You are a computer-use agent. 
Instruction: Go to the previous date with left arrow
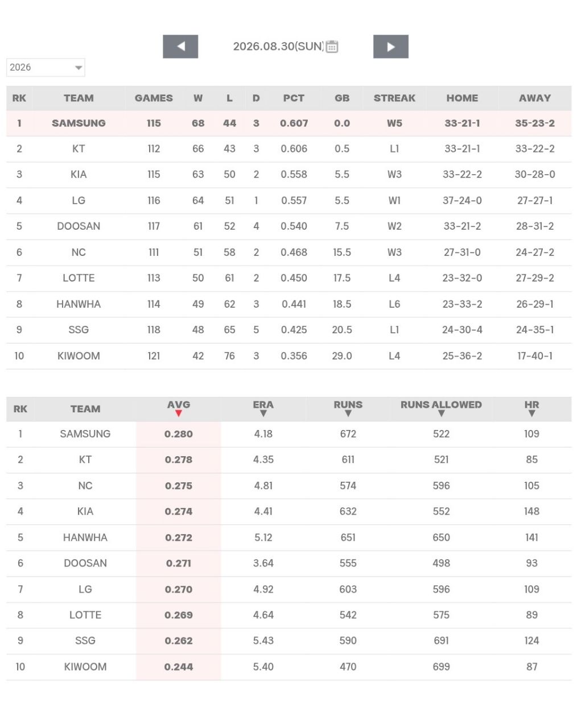pos(180,47)
